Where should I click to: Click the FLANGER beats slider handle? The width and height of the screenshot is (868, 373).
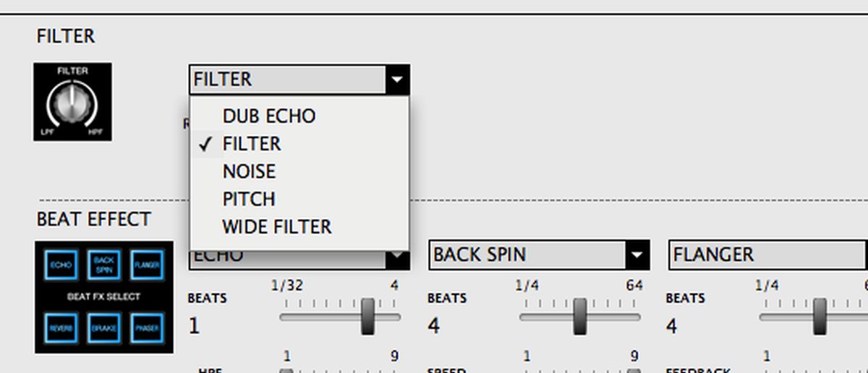tap(820, 316)
